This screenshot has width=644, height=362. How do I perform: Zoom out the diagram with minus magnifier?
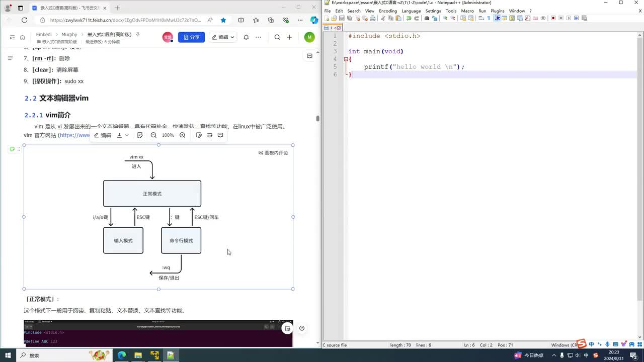coord(154,135)
